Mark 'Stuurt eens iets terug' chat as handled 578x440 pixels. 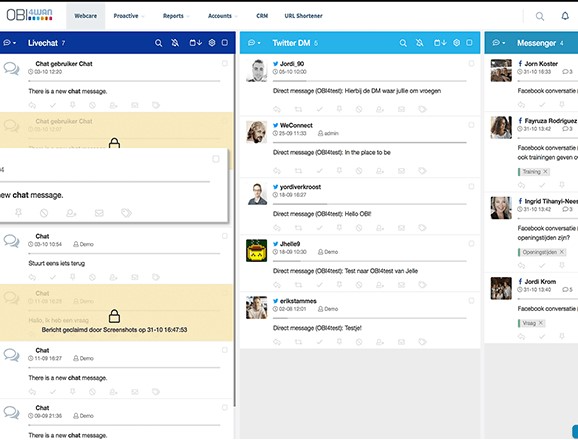(x=53, y=277)
